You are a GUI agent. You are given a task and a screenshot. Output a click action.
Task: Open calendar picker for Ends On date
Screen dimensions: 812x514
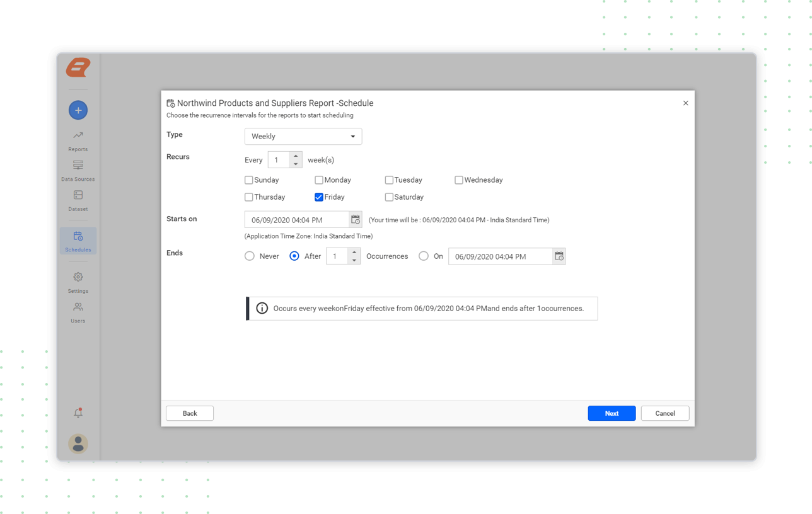coord(559,256)
